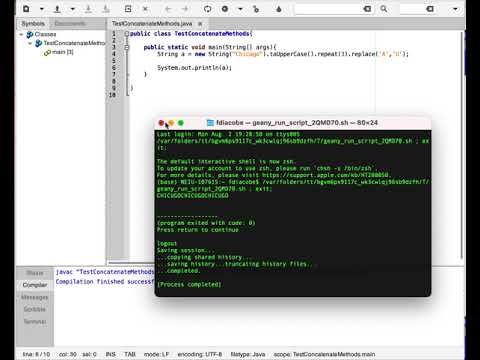Click CHICUGOCHICUGOCHICUGO output in terminal
480x360 pixels.
(x=193, y=196)
